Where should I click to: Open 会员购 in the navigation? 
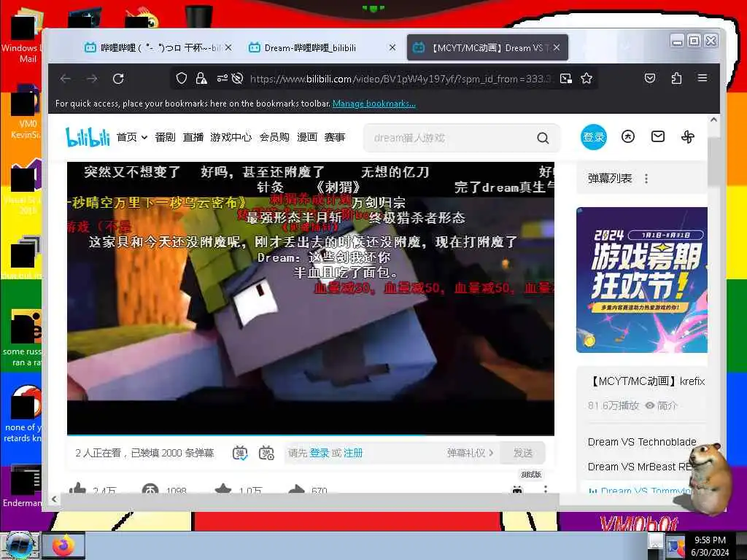click(x=274, y=137)
